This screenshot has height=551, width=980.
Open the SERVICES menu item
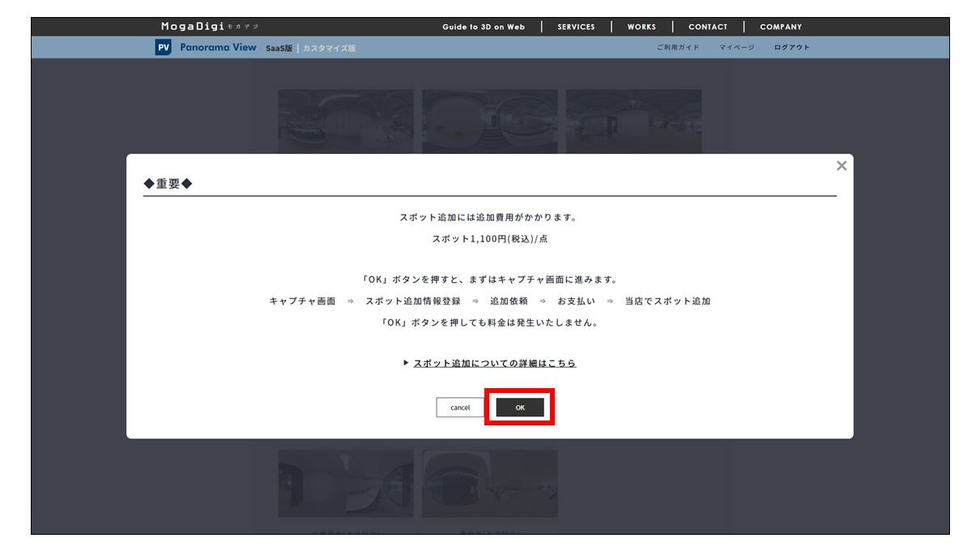[576, 27]
